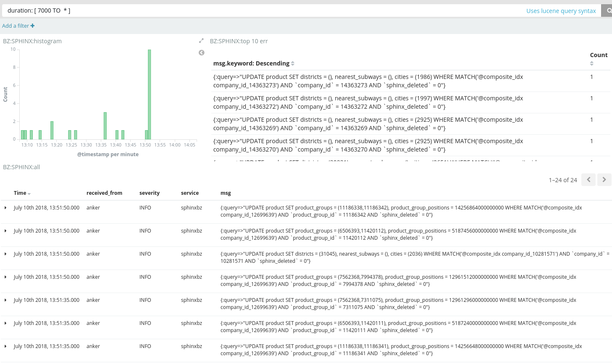Click the previous page chevron button
The height and width of the screenshot is (364, 612).
click(x=588, y=179)
